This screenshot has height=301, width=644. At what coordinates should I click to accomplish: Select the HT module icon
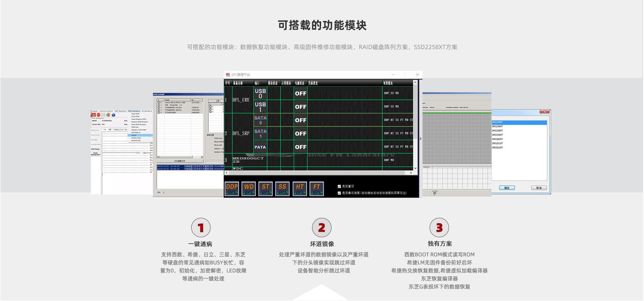coord(300,189)
